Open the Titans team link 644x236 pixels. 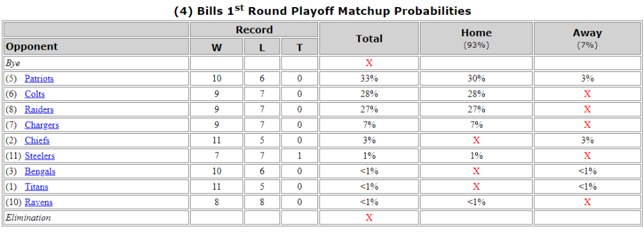pyautogui.click(x=36, y=186)
